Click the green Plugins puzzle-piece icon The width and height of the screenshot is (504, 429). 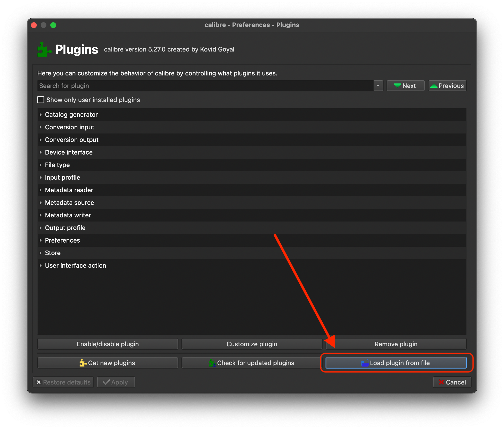[x=44, y=50]
